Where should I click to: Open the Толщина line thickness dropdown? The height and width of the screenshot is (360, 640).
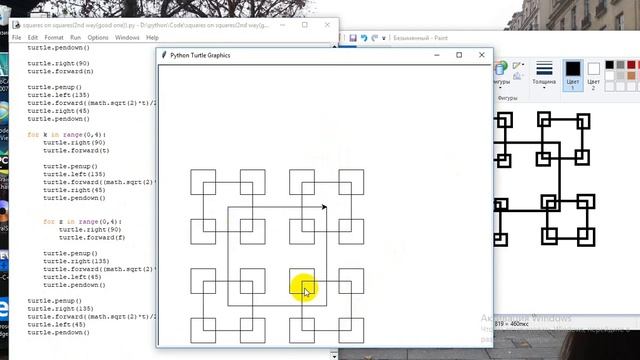[544, 75]
